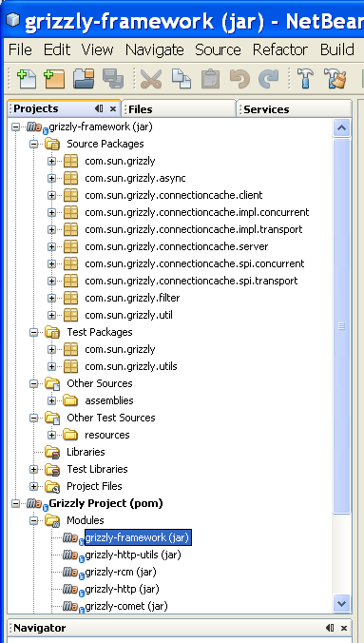
Task: Select com.sun.grizzly.connectioncache.spi.concurrent package
Action: pos(195,263)
